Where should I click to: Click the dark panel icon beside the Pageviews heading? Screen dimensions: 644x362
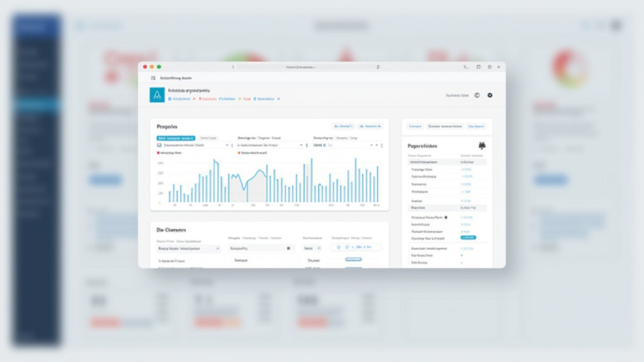coord(481,145)
